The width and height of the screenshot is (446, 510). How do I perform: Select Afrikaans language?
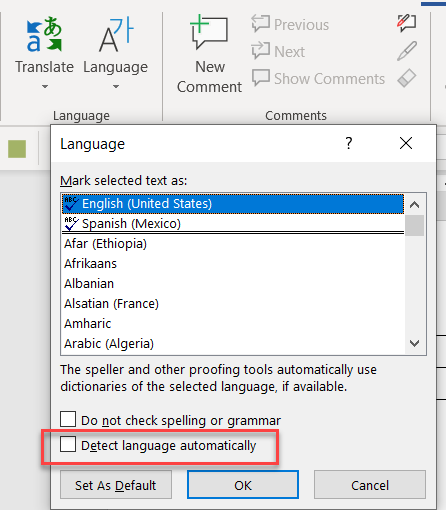click(x=233, y=264)
